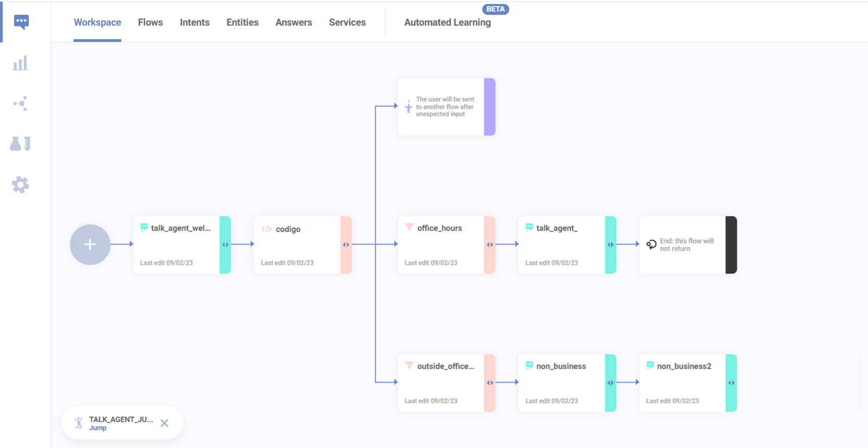Click the connected nodes sidebar icon

point(20,104)
